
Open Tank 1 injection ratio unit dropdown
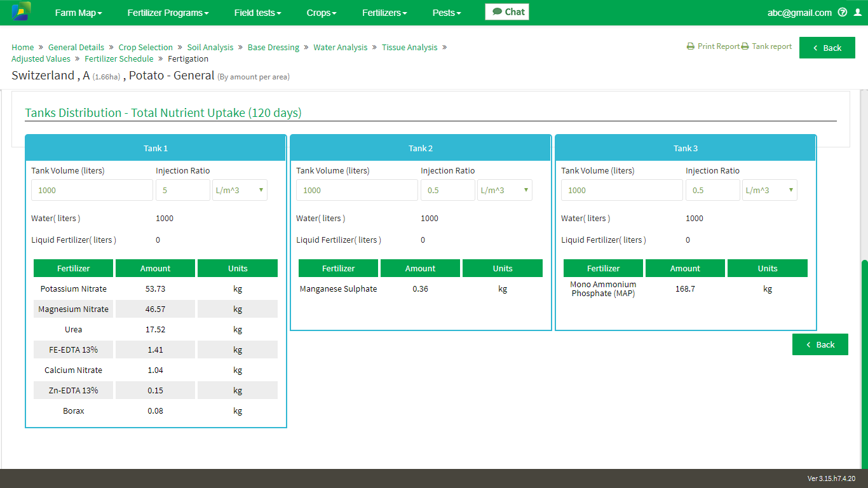(240, 190)
